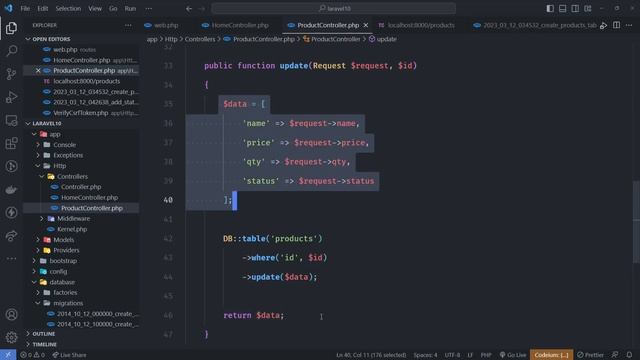640x360 pixels.
Task: Show additional activity bar views ellipsis
Action: point(11,258)
